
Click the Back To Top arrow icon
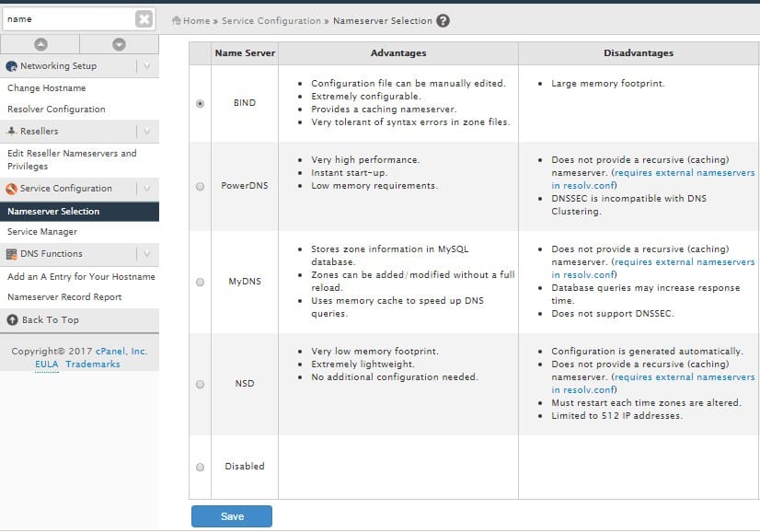point(12,320)
